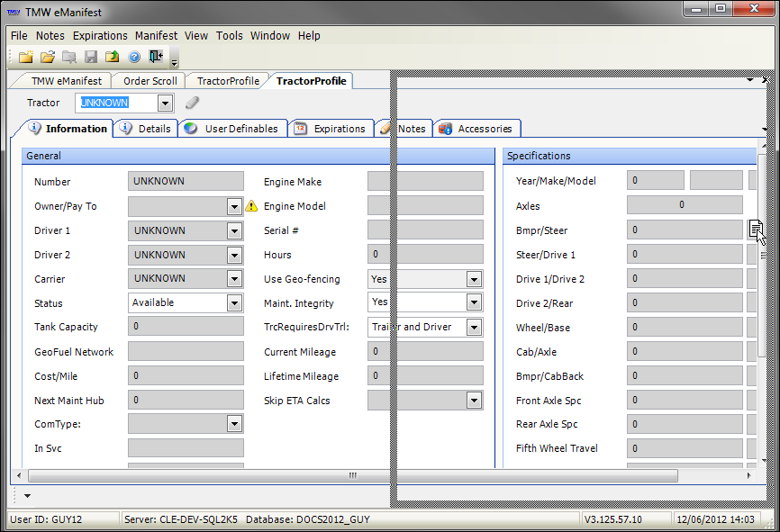Click the pencil icon beside Tractor field

point(192,104)
